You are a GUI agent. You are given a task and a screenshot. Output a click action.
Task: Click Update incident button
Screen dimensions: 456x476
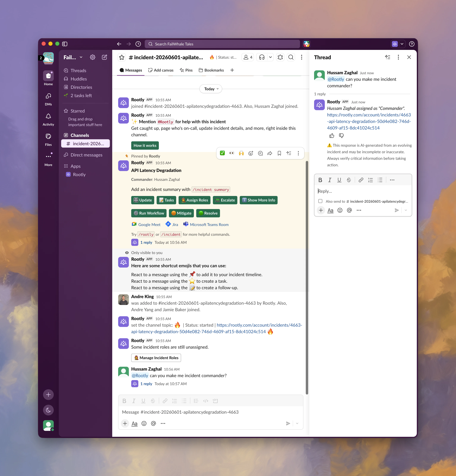point(143,200)
